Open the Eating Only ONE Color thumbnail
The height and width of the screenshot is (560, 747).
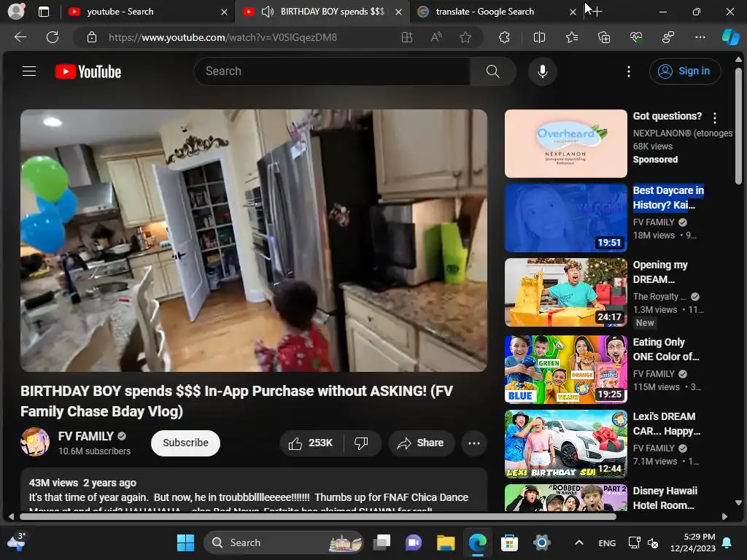pos(565,370)
